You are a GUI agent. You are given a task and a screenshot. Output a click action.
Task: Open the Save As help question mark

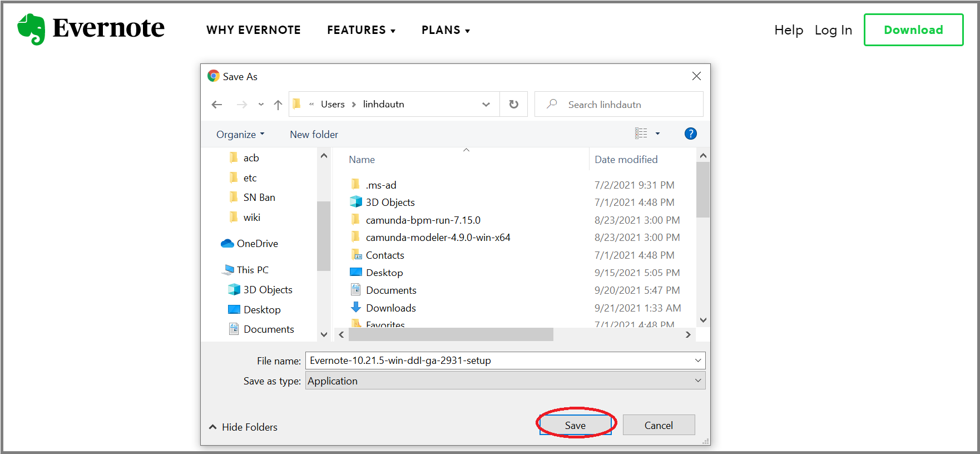pyautogui.click(x=690, y=134)
